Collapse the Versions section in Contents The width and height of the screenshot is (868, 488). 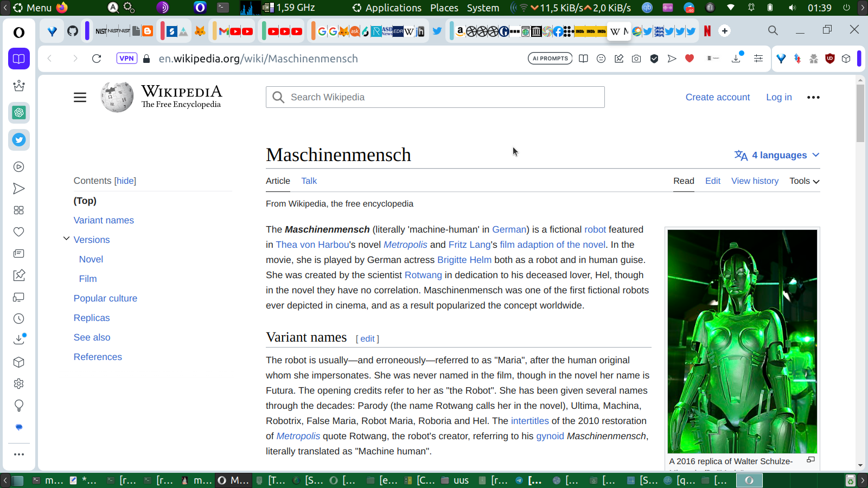coord(66,239)
